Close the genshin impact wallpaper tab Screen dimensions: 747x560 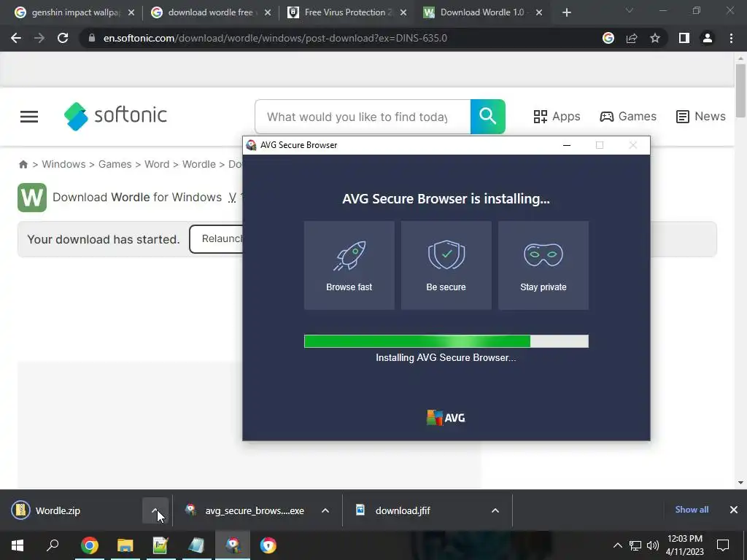(131, 12)
